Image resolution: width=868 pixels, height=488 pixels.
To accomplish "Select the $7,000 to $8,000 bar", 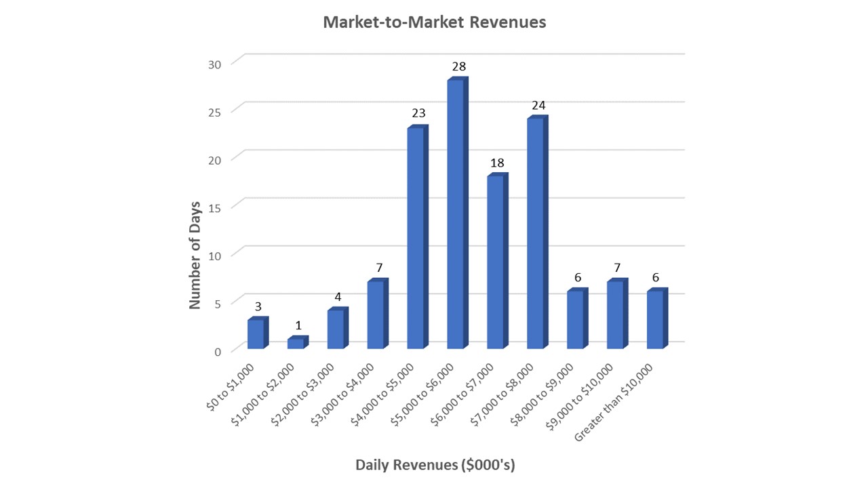I will pos(535,233).
